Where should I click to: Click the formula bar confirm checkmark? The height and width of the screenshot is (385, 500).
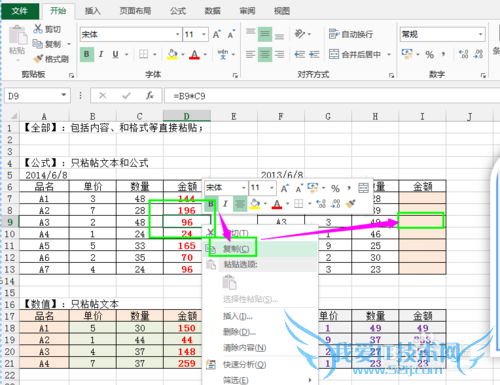point(126,96)
